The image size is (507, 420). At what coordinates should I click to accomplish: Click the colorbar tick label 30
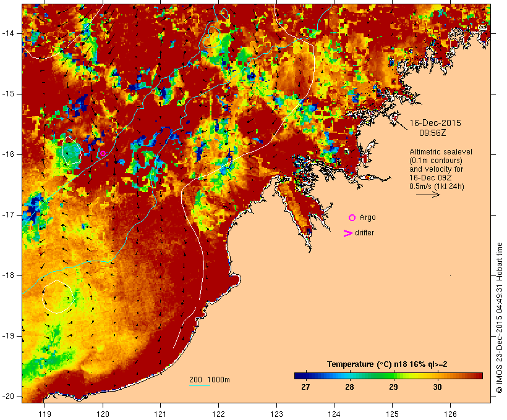coord(437,387)
